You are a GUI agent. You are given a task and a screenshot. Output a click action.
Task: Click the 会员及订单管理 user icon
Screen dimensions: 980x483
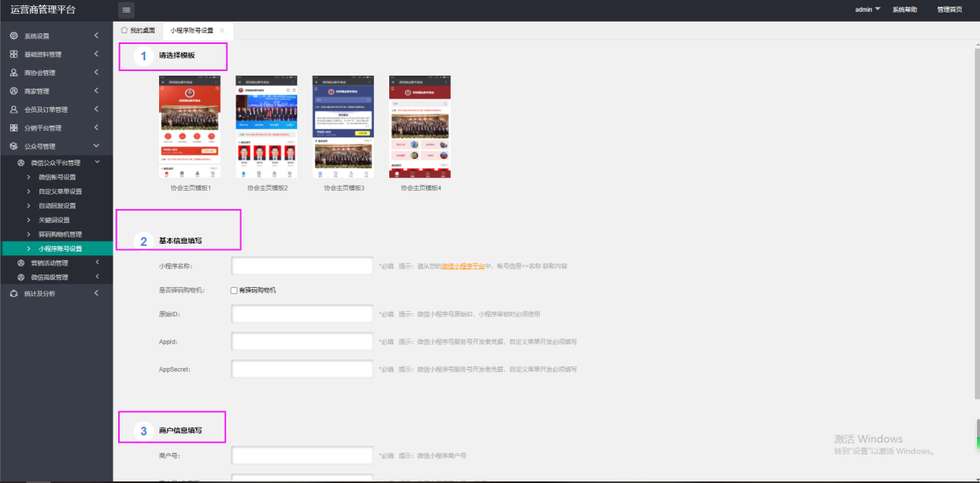(14, 110)
